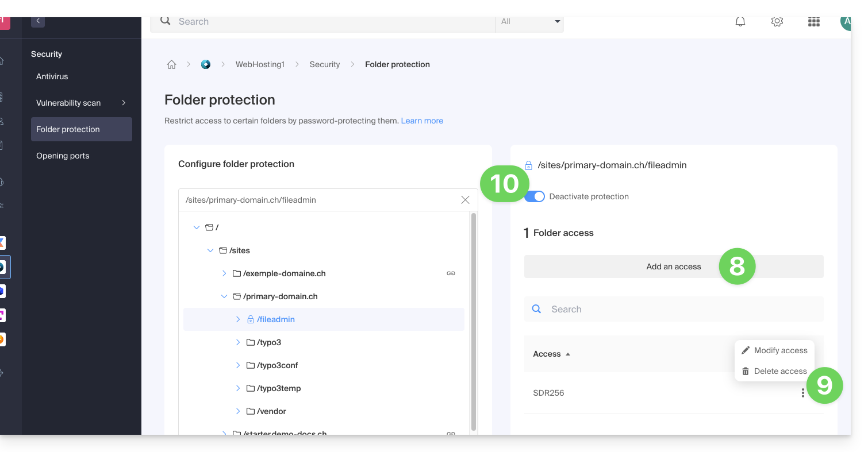Collapse the /primary-domain.ch folder
This screenshot has height=452, width=868.
click(224, 296)
